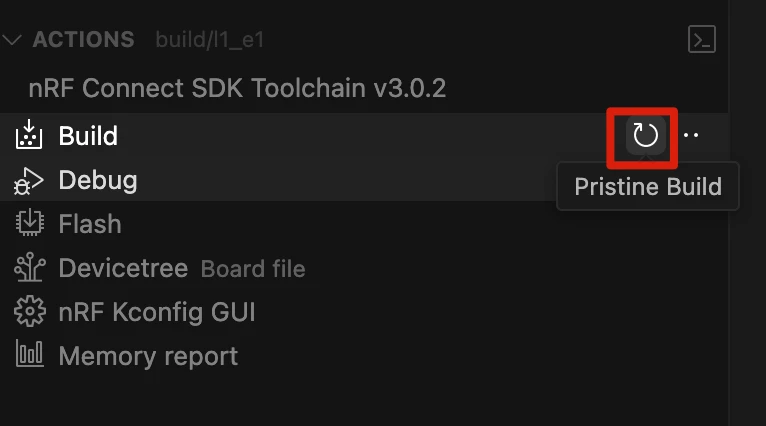Click the Pristine Build refresh icon

tap(646, 136)
